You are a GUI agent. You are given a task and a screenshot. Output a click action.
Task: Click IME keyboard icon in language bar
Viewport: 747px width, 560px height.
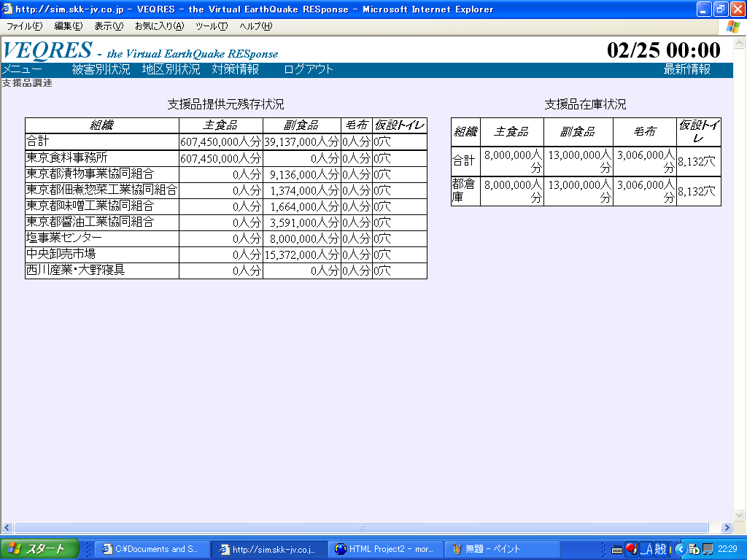click(616, 549)
